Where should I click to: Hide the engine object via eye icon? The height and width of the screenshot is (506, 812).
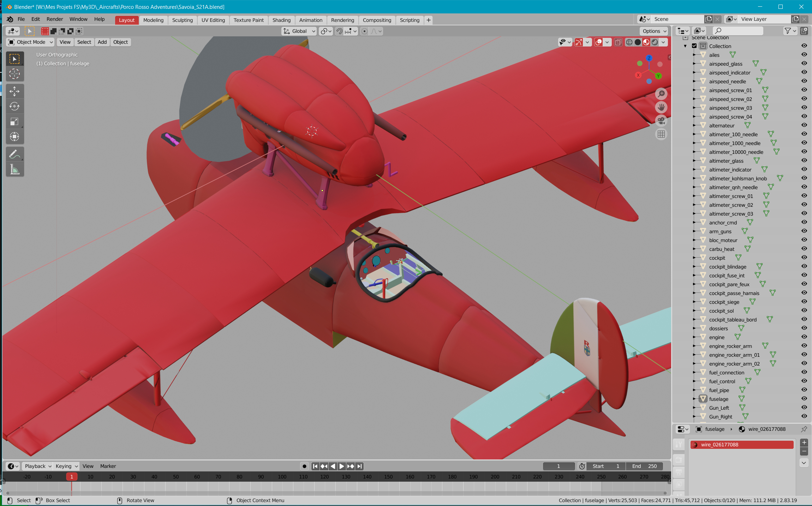tap(804, 337)
